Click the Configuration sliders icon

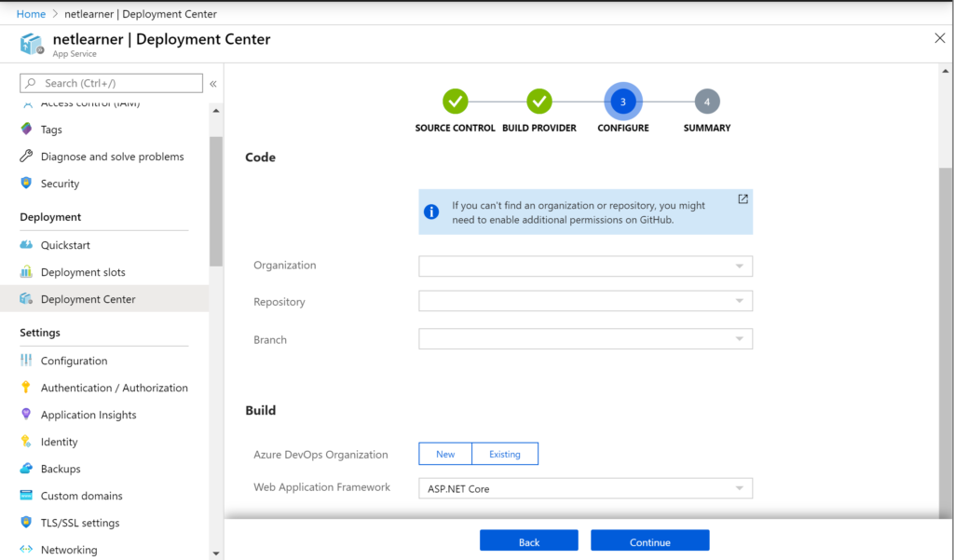tap(26, 361)
